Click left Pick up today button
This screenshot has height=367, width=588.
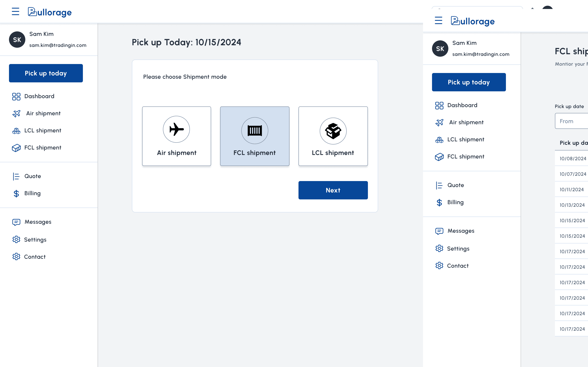46,73
